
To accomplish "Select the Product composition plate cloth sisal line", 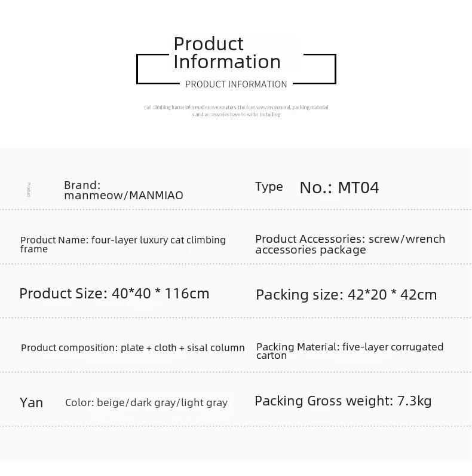I will point(133,347).
